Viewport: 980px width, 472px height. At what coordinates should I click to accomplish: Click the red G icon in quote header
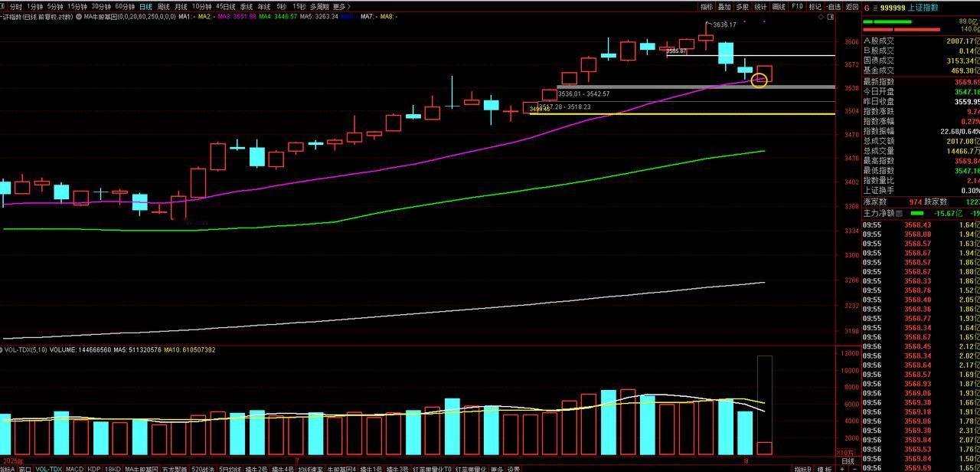[867, 7]
